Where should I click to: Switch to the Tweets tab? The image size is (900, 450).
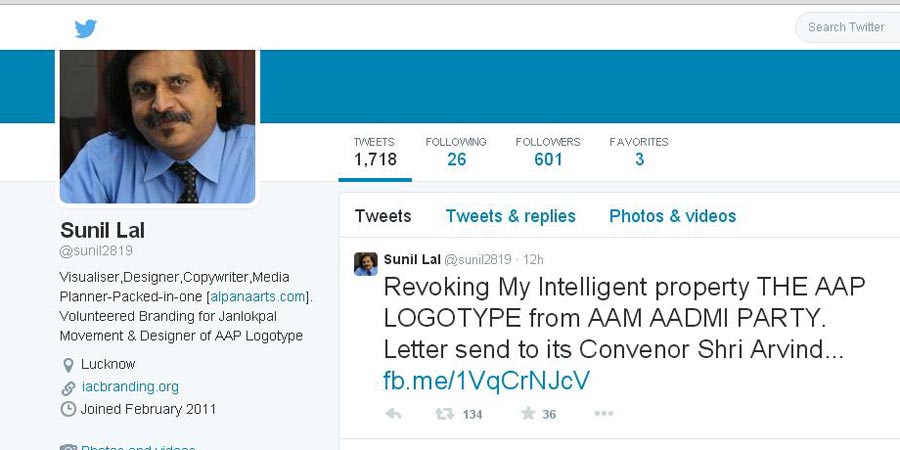pyautogui.click(x=383, y=216)
